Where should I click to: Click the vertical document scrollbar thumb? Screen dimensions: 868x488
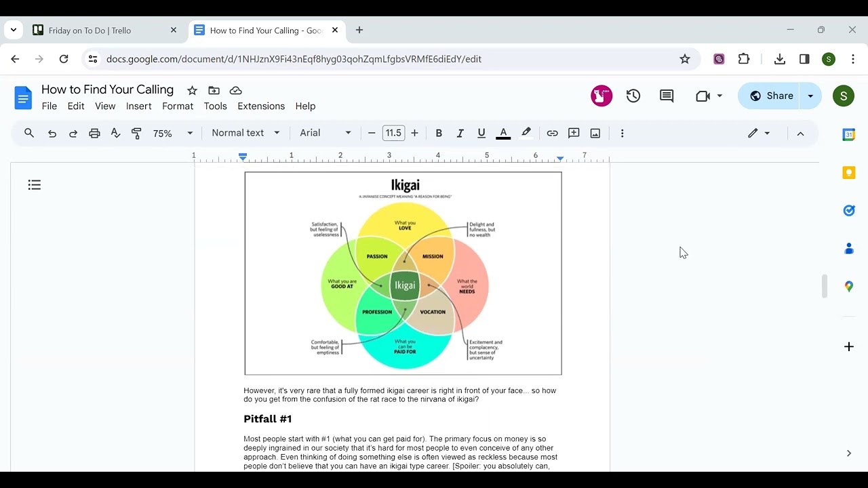coord(824,286)
